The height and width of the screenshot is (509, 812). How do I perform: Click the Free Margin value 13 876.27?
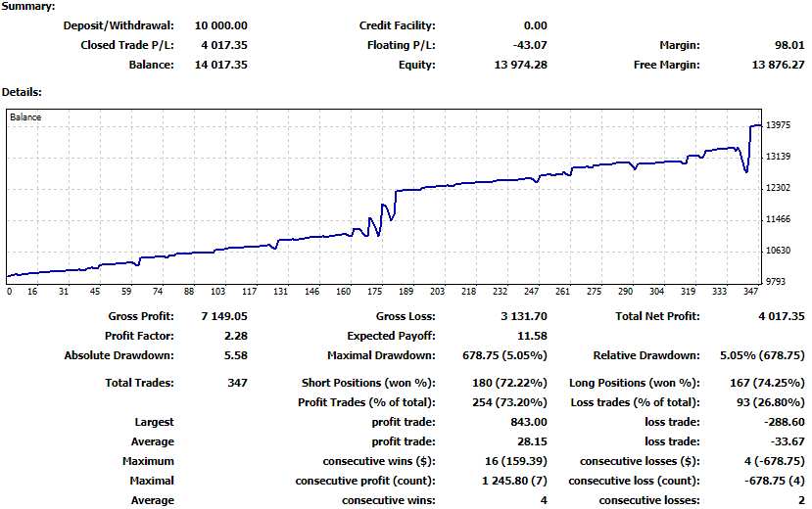pyautogui.click(x=779, y=65)
